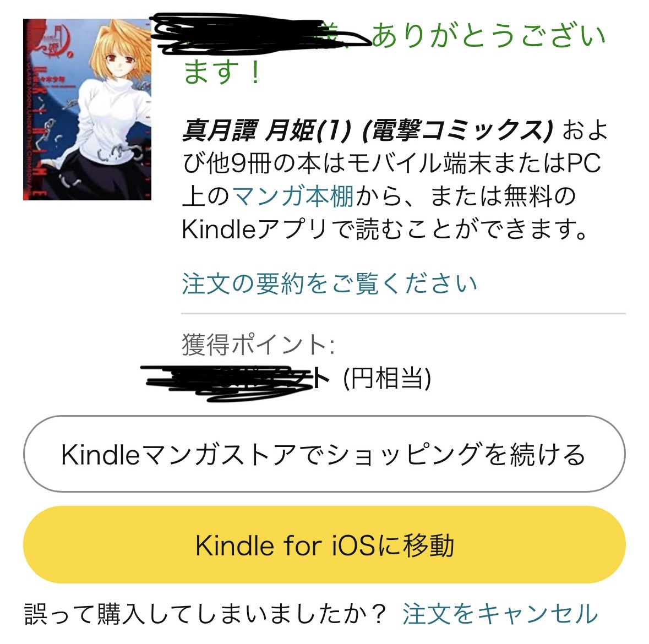Image resolution: width=649 pixels, height=644 pixels.
Task: Click the green ありがとうござい thank-you heading
Action: [x=489, y=36]
